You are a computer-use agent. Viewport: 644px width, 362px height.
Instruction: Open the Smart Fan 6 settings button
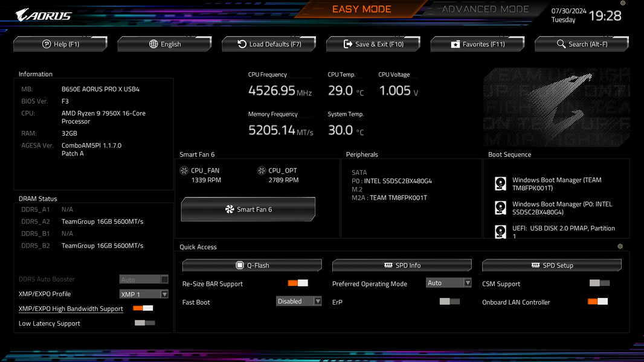[248, 209]
